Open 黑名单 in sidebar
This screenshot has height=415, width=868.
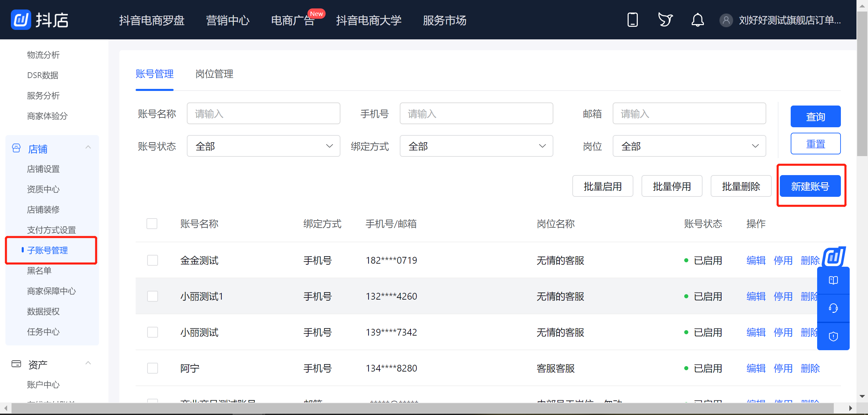click(39, 271)
